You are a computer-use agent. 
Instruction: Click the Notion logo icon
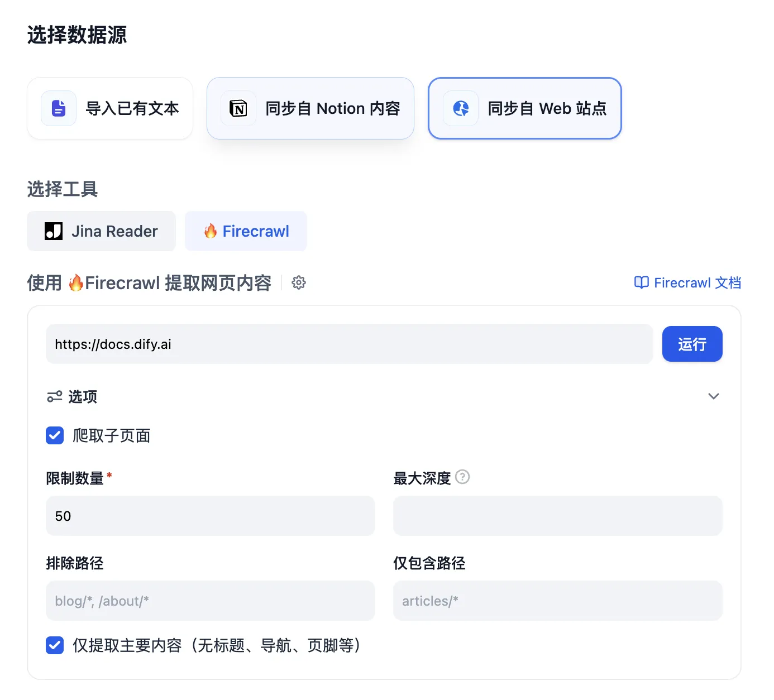238,108
